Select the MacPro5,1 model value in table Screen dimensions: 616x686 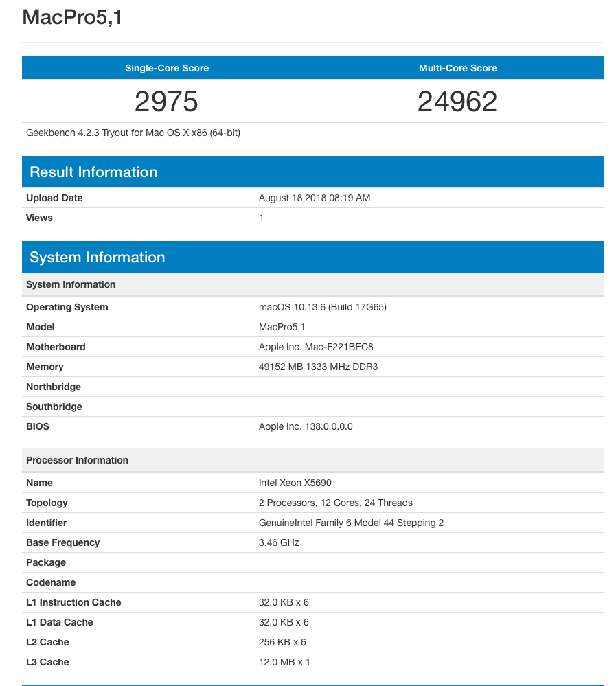coord(282,328)
